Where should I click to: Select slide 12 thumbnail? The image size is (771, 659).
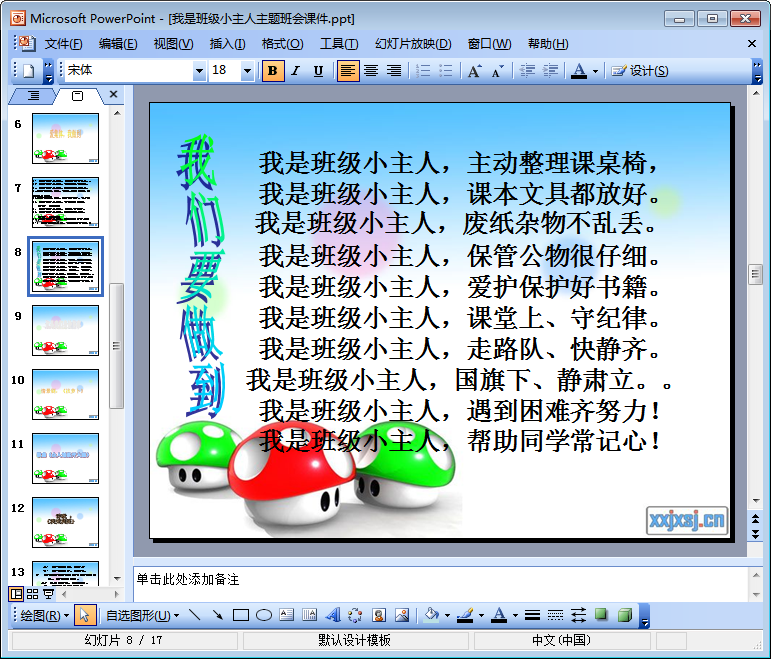65,522
